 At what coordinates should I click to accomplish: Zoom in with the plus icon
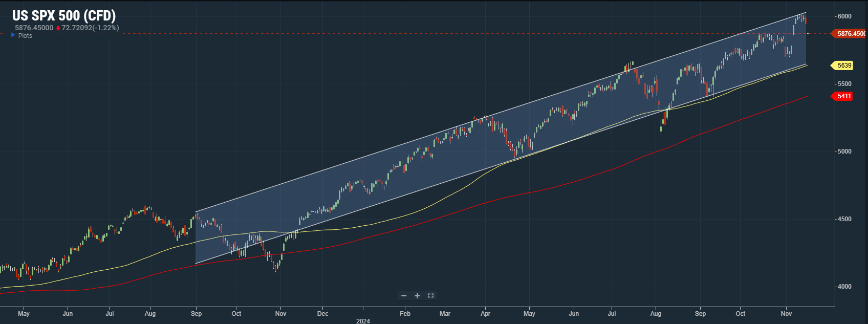coord(417,295)
